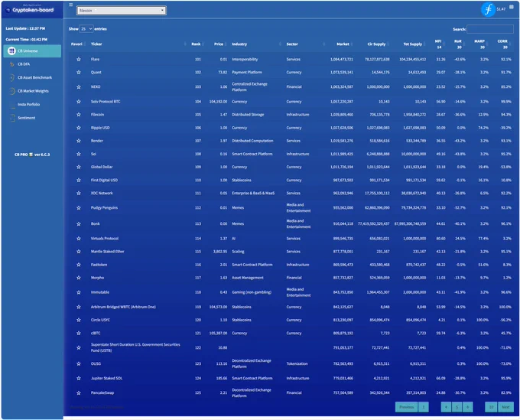520x420 pixels.
Task: Click the CB Asset Benchmark icon
Action: (x=12, y=77)
